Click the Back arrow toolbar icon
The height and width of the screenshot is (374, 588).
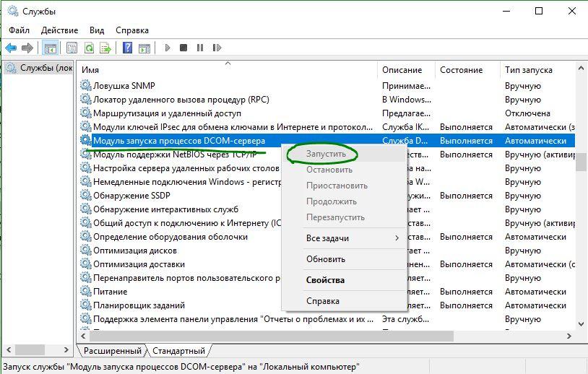[x=11, y=48]
